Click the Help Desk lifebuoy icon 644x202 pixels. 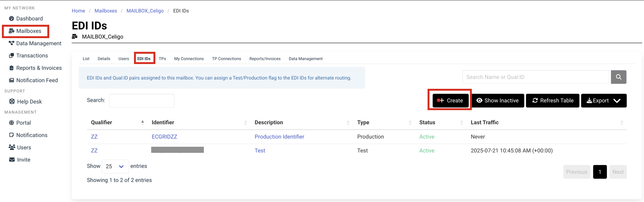click(x=12, y=101)
